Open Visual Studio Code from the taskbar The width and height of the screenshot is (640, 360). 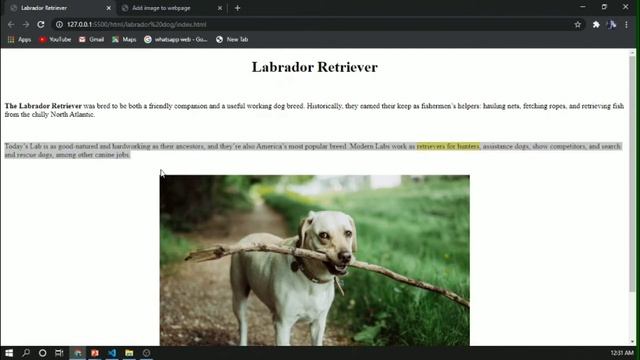[x=112, y=353]
